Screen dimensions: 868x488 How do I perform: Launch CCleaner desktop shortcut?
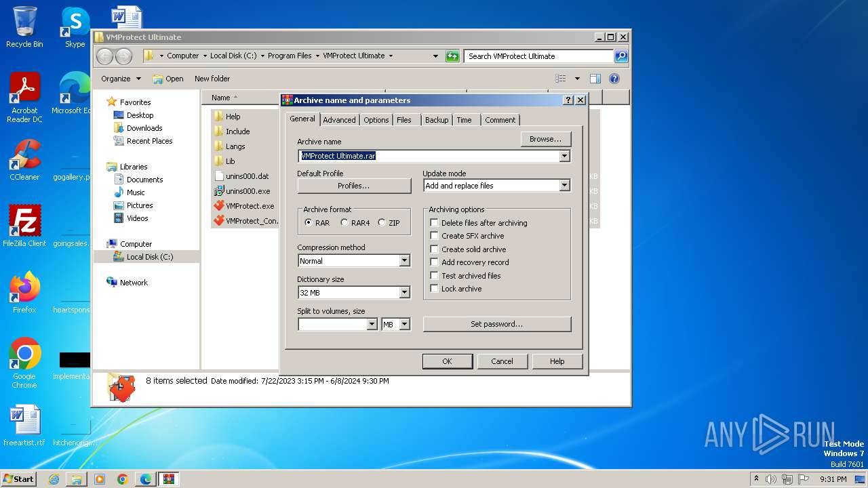(x=24, y=160)
